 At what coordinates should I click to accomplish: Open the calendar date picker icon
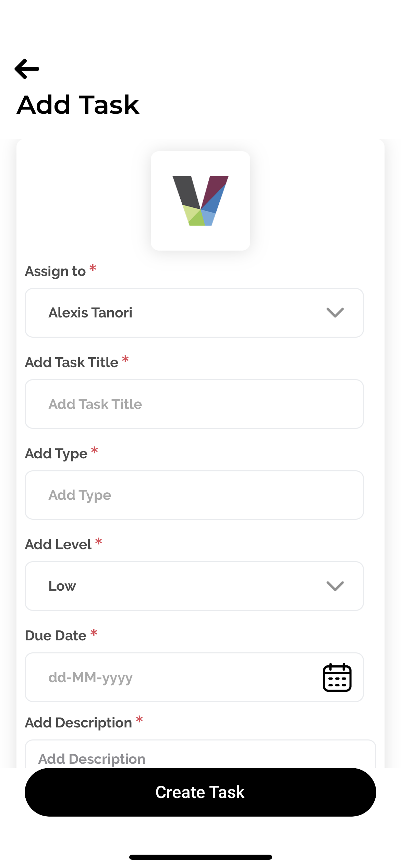point(337,677)
